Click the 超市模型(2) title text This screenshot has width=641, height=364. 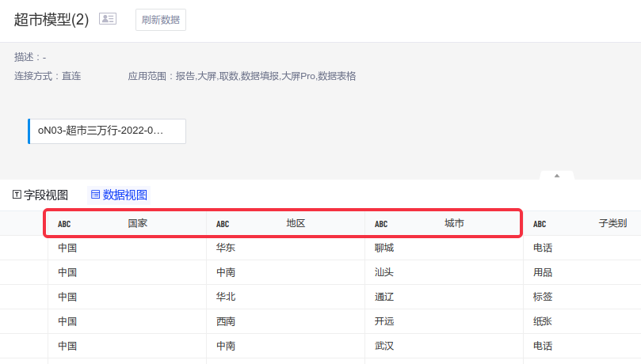pos(52,20)
